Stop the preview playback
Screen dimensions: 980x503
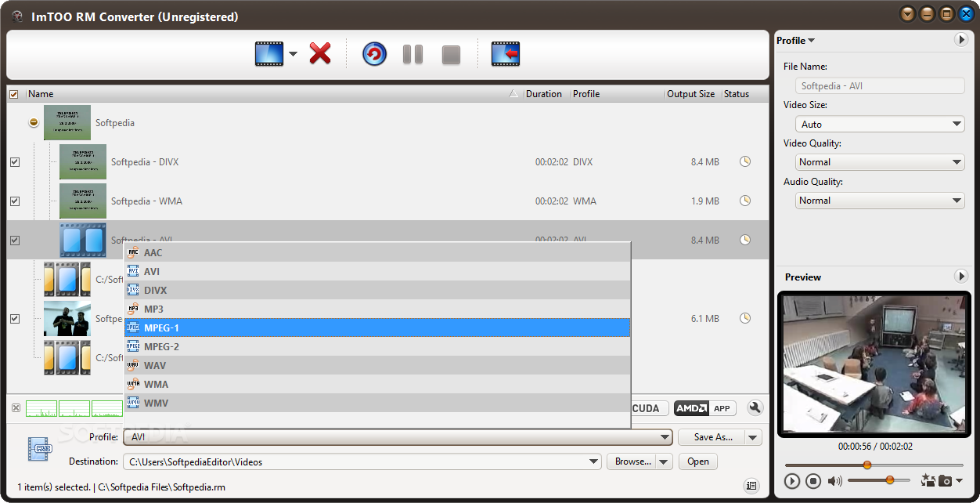[813, 481]
